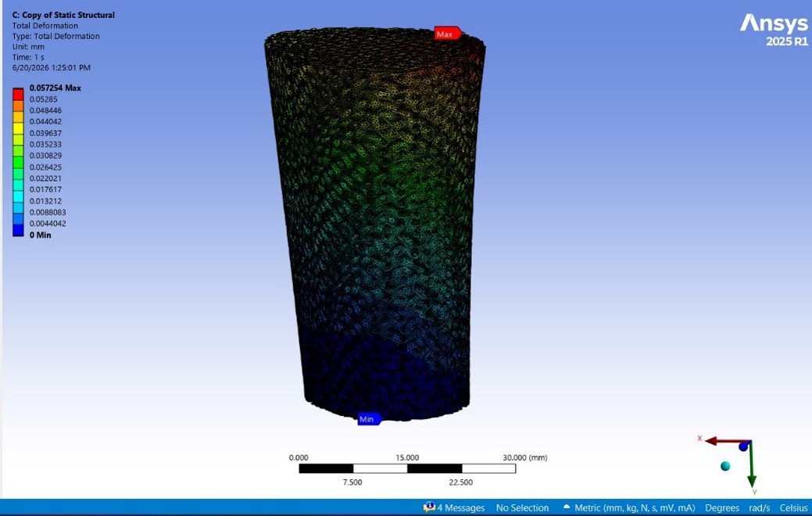
Task: Click the 0.0088083 legend value
Action: 48,213
